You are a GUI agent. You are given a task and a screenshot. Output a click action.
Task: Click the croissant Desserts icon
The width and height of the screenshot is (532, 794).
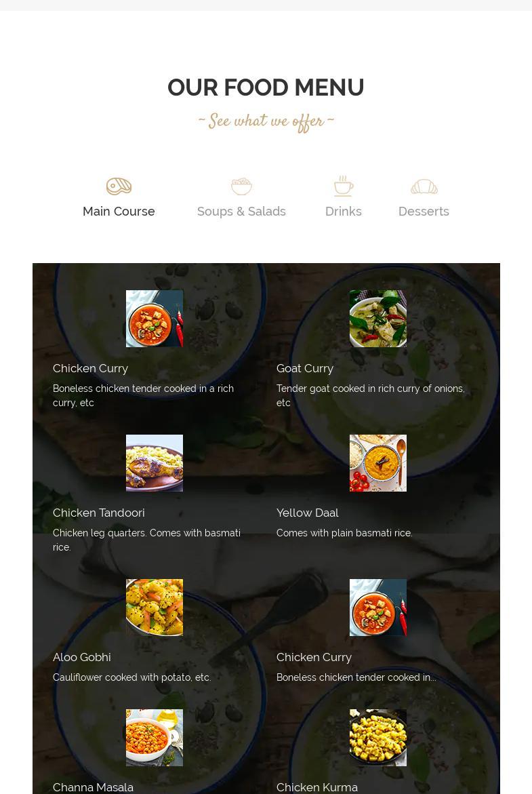click(424, 187)
